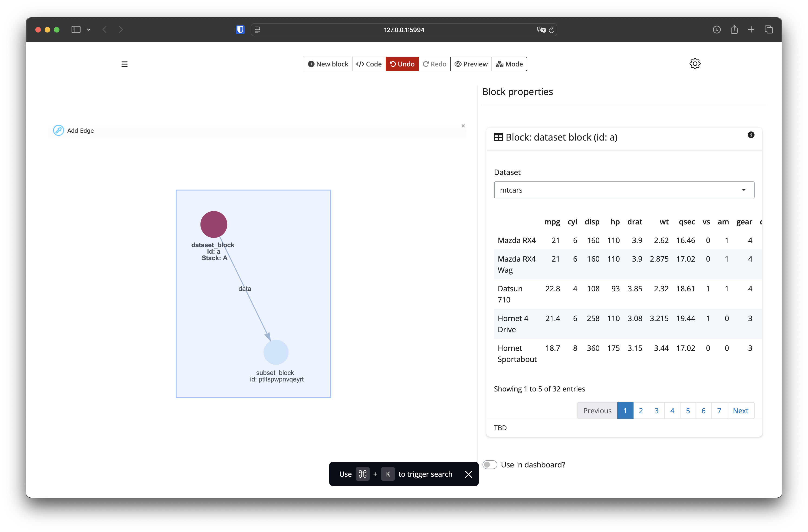Select the maroon dataset_block node

(213, 224)
